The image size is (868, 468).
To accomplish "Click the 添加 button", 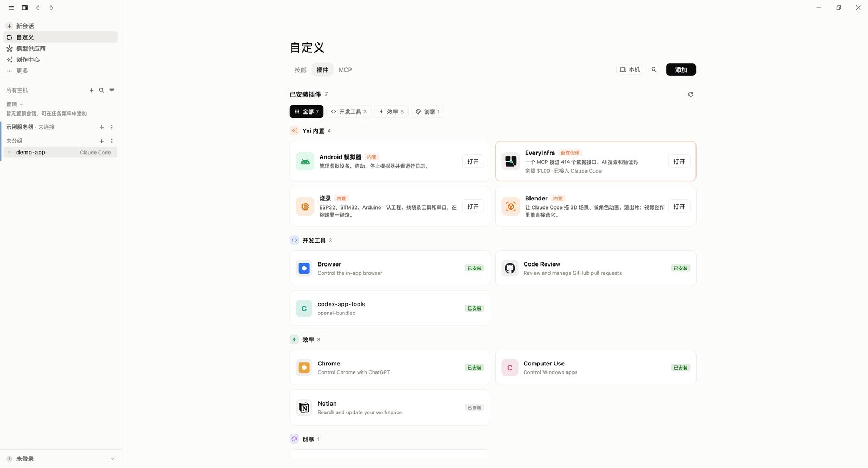I will pyautogui.click(x=681, y=69).
